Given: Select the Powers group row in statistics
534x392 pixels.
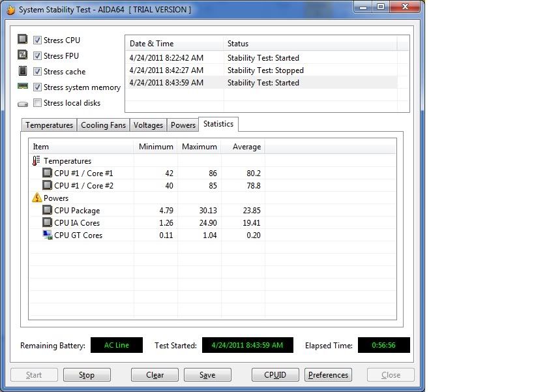Looking at the screenshot, I should (213, 198).
